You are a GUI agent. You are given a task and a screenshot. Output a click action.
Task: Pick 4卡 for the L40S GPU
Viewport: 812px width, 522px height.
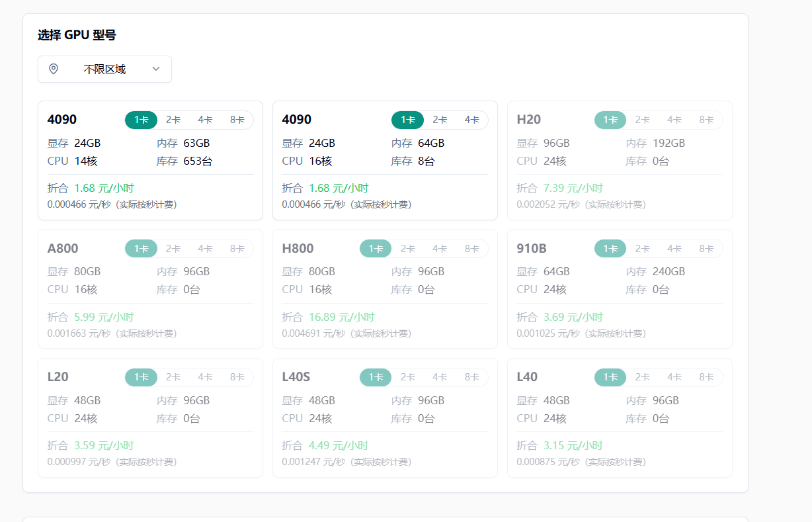tap(440, 377)
